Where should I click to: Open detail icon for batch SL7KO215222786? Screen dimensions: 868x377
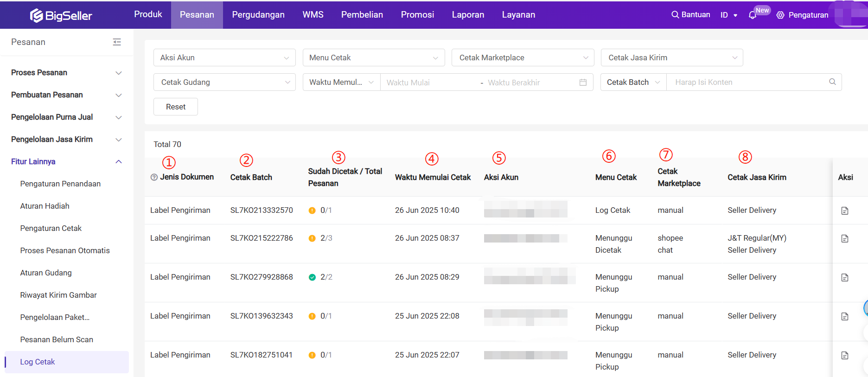click(x=845, y=238)
